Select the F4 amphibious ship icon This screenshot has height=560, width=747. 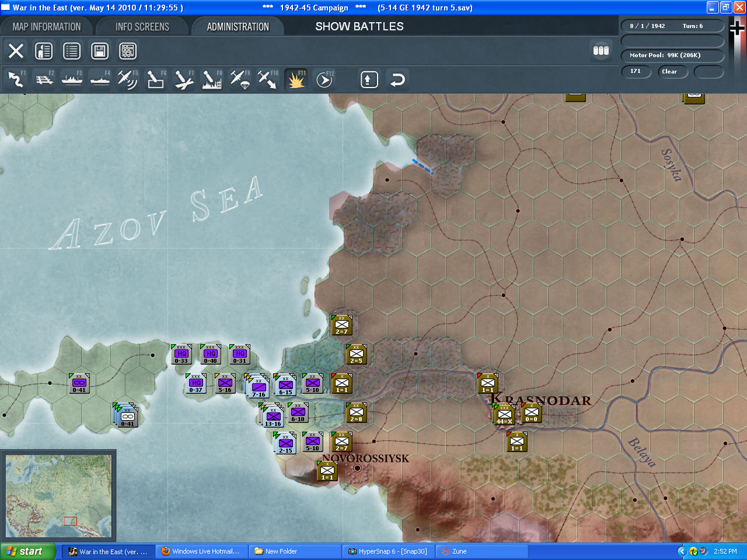(x=100, y=79)
